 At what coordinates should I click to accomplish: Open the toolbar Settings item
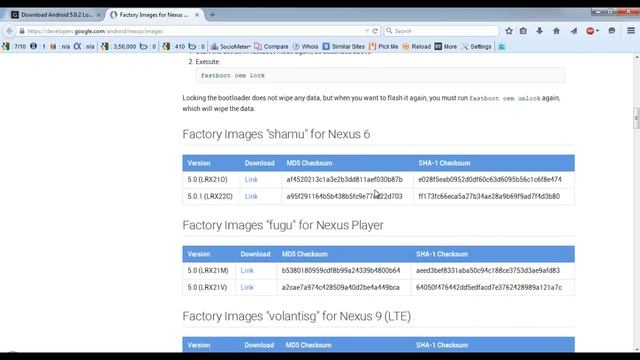(476, 47)
